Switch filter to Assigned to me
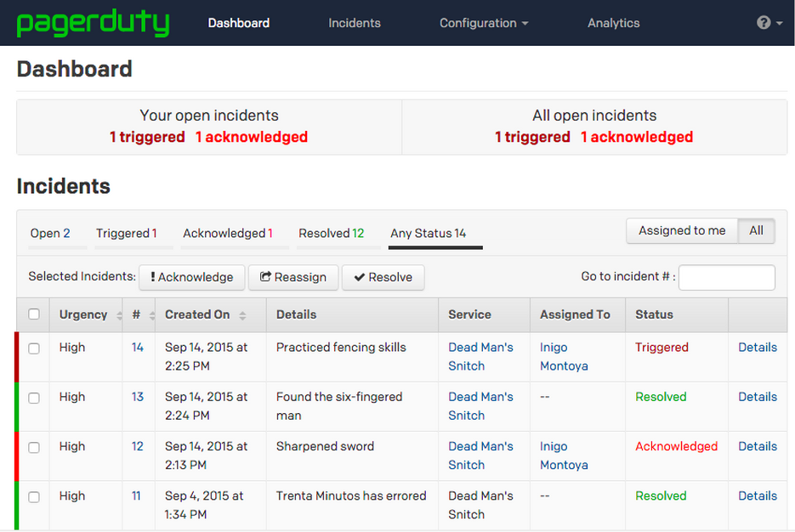Viewport: 795px width, 532px height. pos(682,230)
